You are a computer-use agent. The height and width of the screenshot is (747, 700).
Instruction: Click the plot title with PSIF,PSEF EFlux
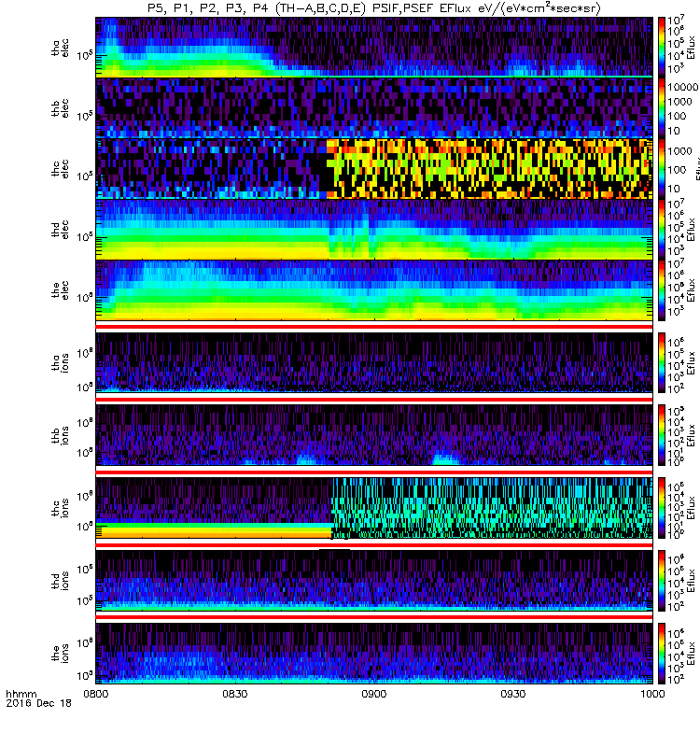pyautogui.click(x=374, y=8)
